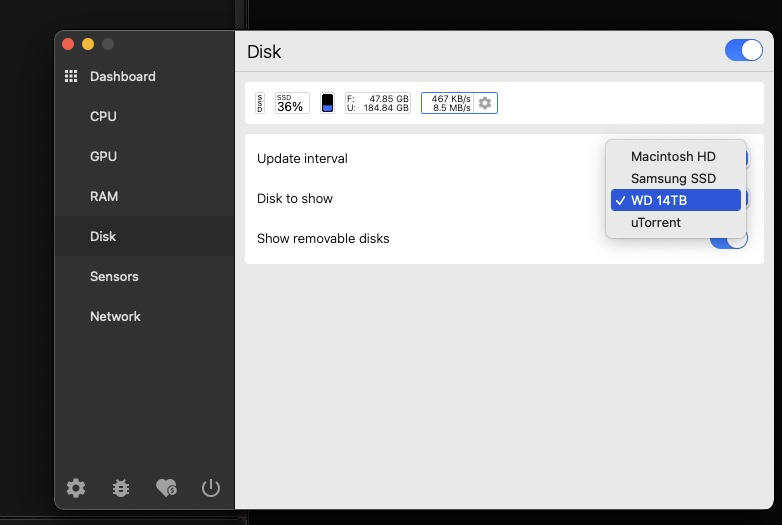The width and height of the screenshot is (782, 525).
Task: Open app settings gear in sidebar
Action: [x=76, y=488]
